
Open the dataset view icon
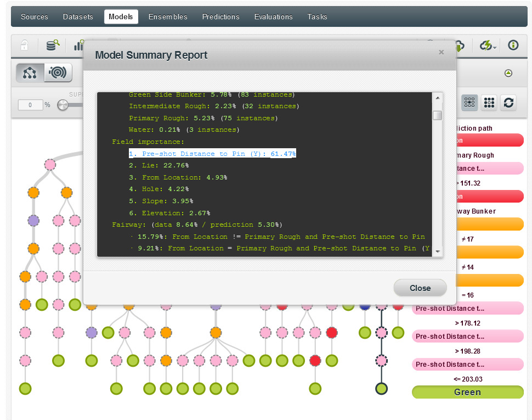point(53,46)
